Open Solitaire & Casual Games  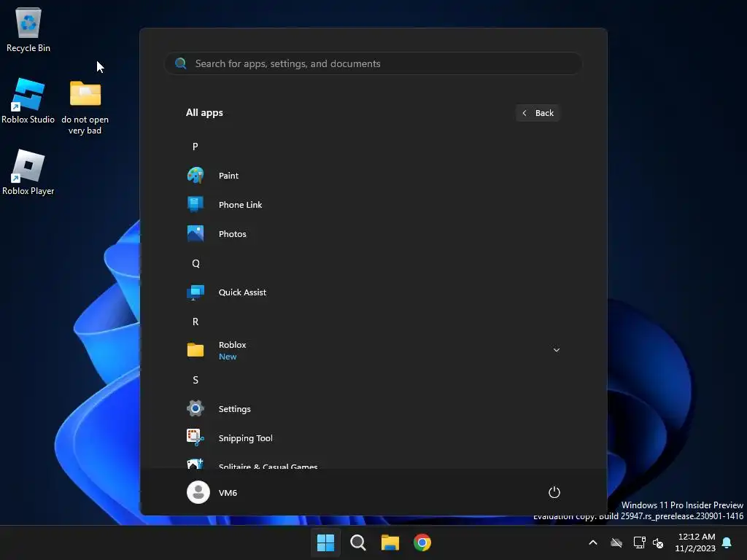[373, 463]
